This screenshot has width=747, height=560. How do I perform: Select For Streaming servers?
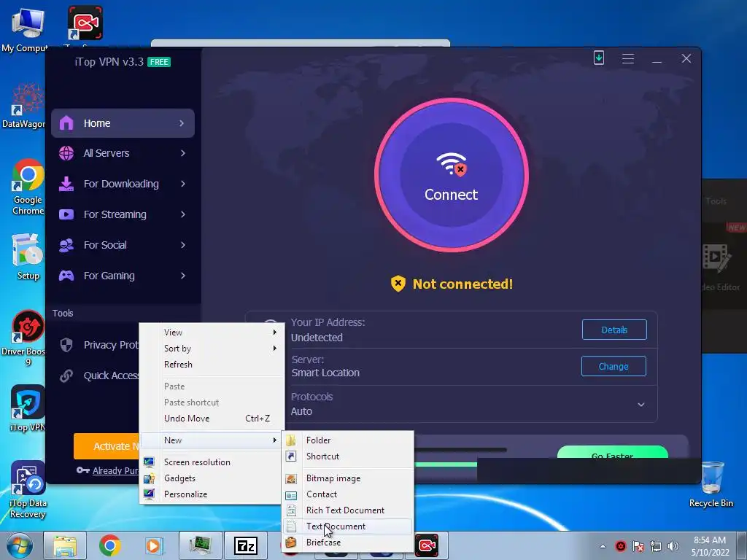123,214
